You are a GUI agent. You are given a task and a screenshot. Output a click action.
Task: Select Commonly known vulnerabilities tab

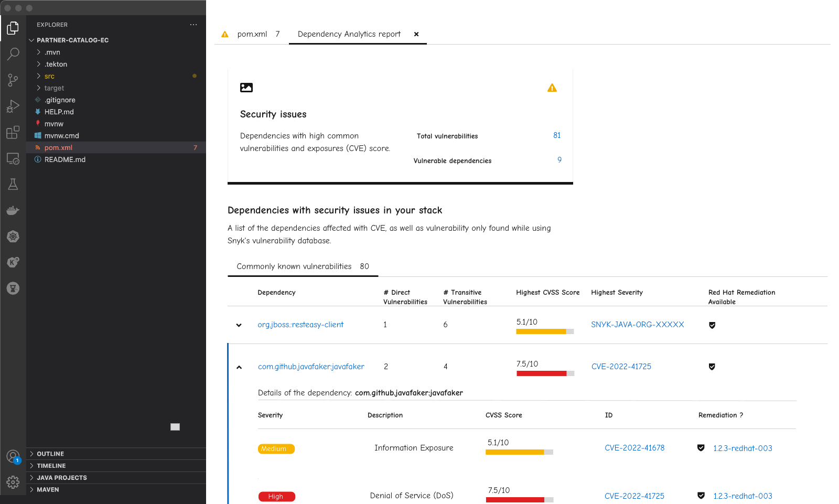pos(303,266)
